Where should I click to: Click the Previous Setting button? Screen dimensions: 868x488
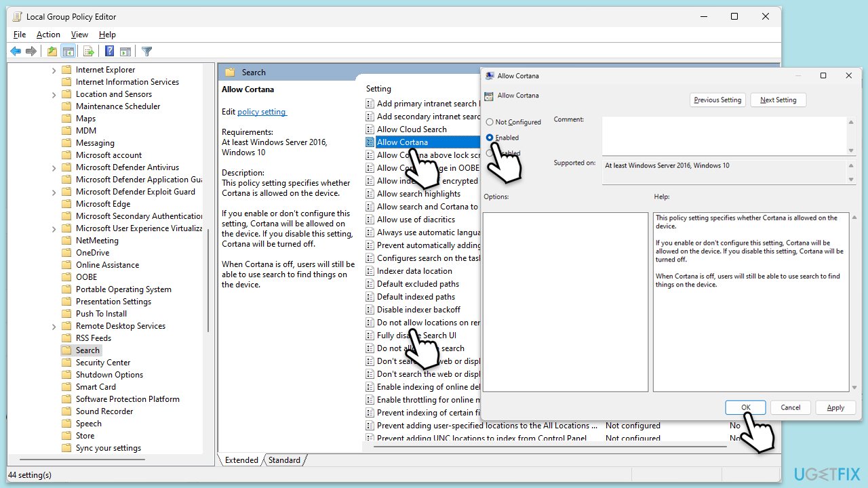click(x=717, y=100)
